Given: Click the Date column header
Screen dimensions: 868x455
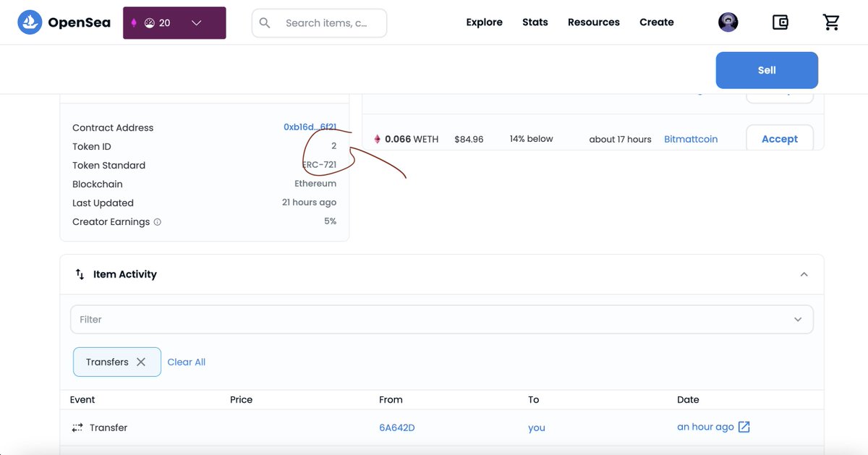Looking at the screenshot, I should coord(688,399).
